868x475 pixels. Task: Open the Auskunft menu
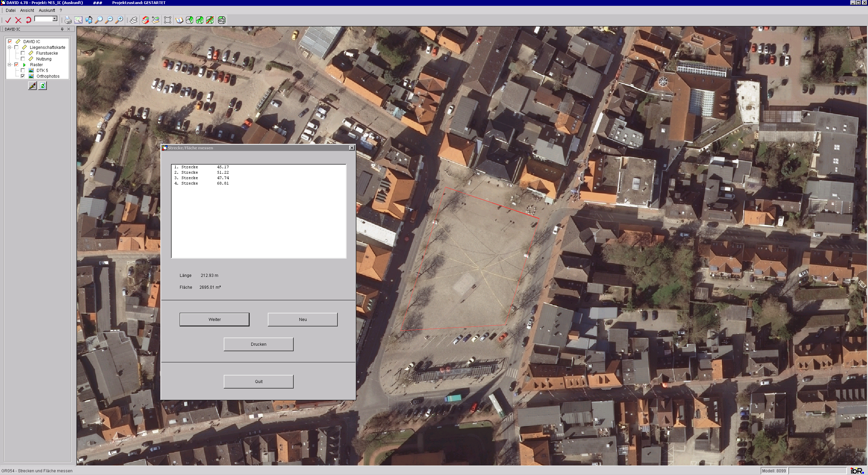[x=47, y=11]
